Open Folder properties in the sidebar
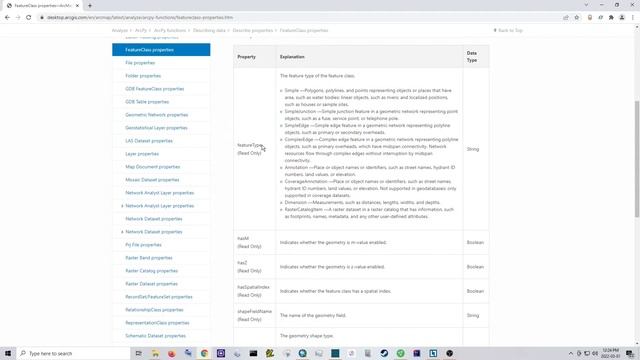The image size is (640, 360). pyautogui.click(x=143, y=76)
